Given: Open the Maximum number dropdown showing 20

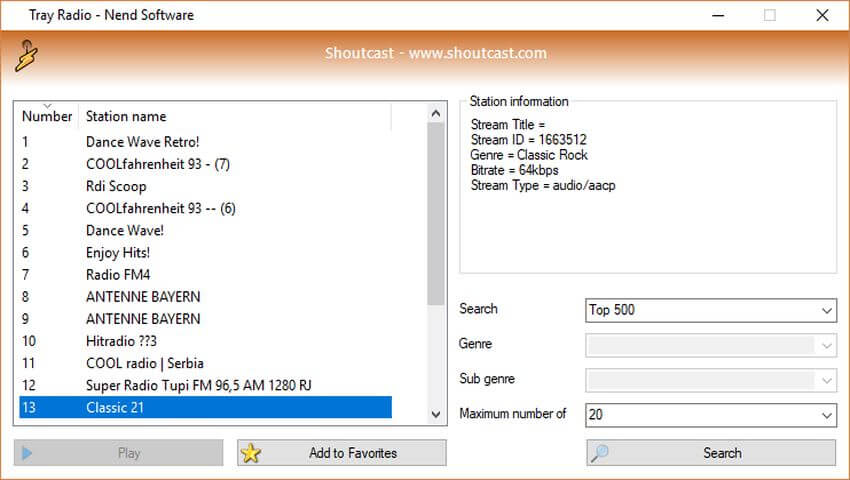Looking at the screenshot, I should [711, 415].
